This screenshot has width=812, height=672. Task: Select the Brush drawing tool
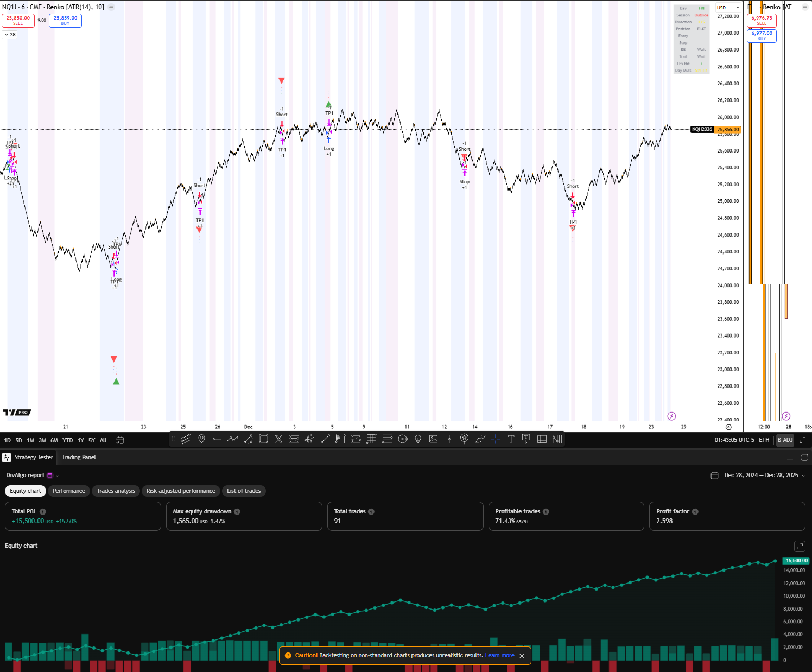tap(479, 439)
